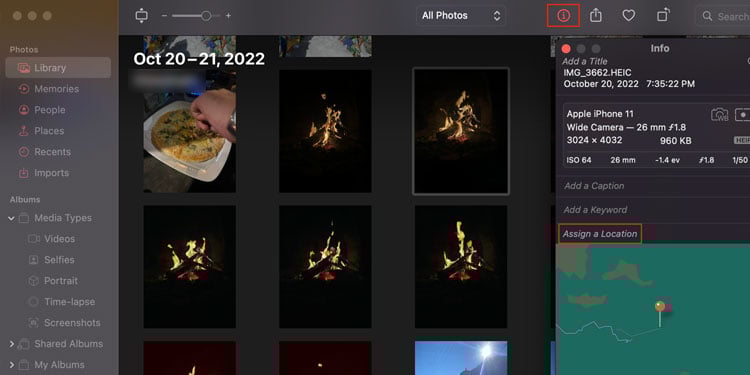Image resolution: width=750 pixels, height=375 pixels.
Task: Click the ISO 64 value
Action: [579, 160]
